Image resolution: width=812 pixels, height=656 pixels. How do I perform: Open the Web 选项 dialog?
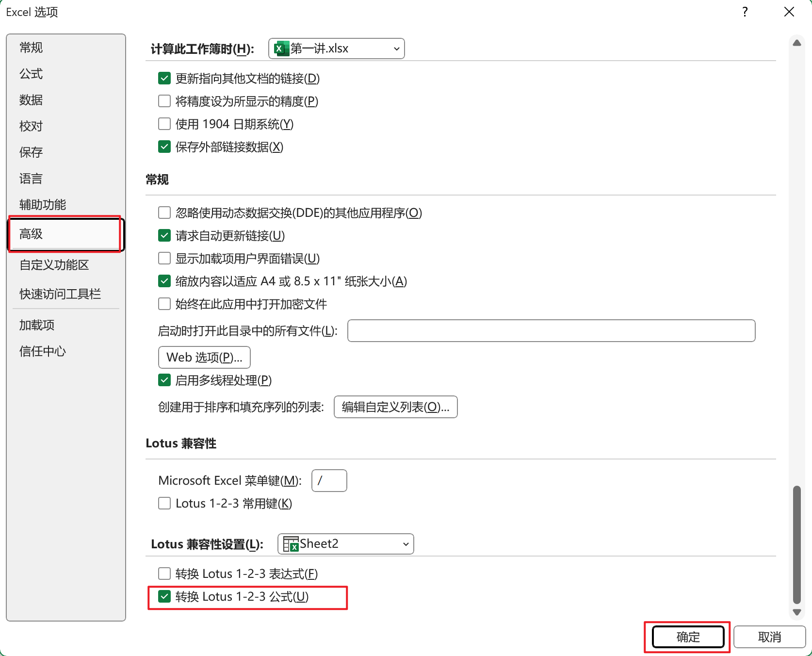point(204,357)
